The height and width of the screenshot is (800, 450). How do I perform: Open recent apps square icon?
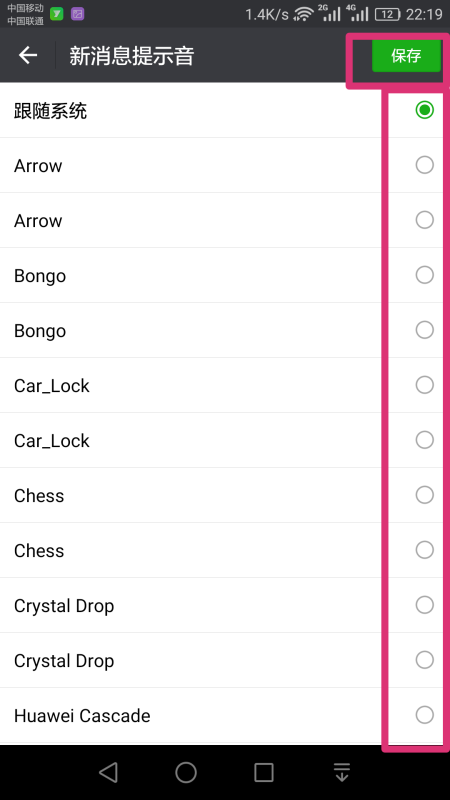[x=264, y=772]
